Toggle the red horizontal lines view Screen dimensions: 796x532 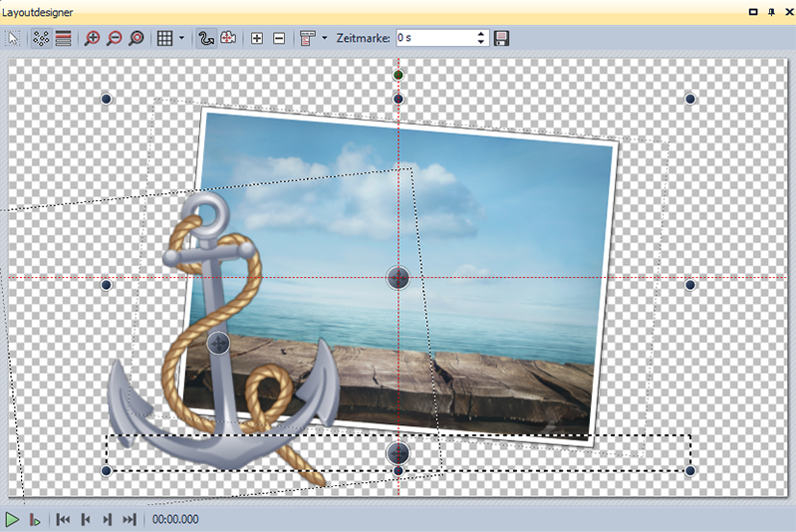(63, 38)
